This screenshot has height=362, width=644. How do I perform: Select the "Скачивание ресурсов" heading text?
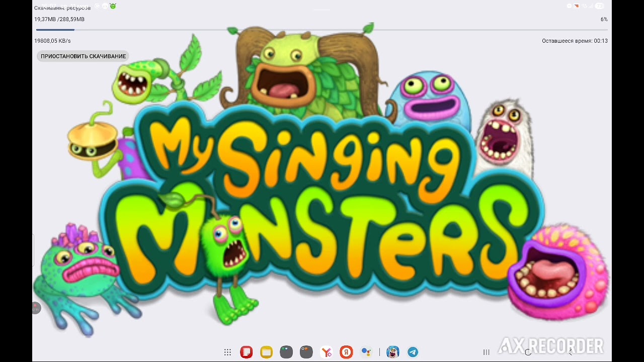(x=62, y=8)
